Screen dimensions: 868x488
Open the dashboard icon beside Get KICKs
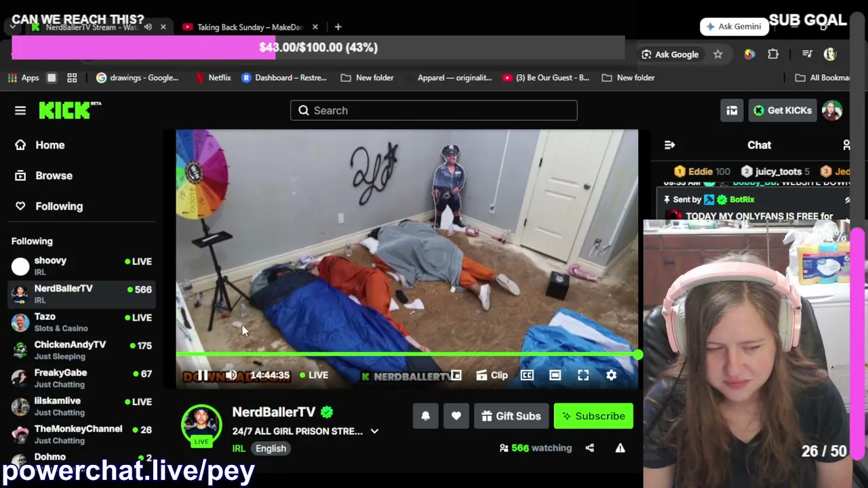[732, 110]
